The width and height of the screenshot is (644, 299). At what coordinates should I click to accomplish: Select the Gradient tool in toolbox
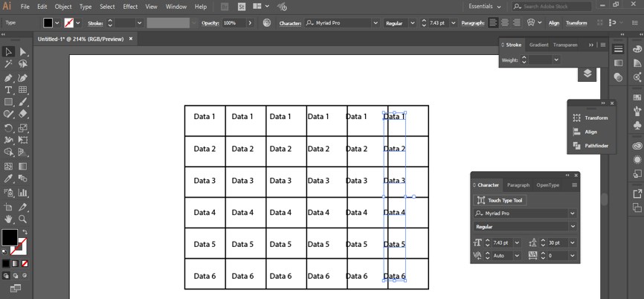pyautogui.click(x=23, y=167)
